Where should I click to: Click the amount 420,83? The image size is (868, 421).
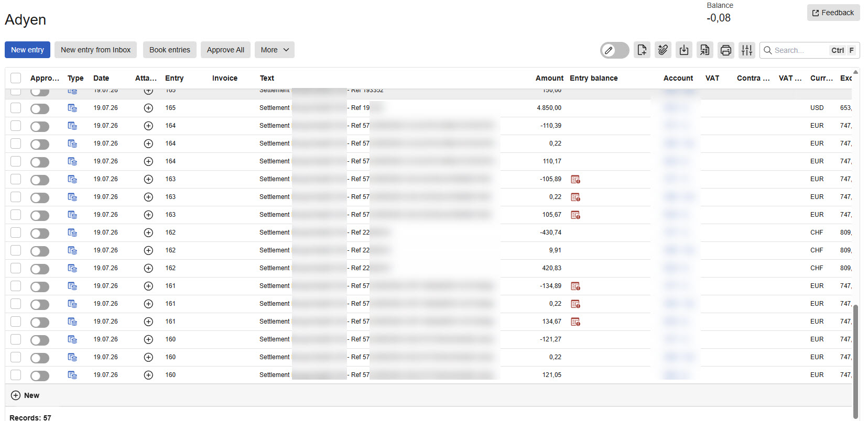click(552, 268)
